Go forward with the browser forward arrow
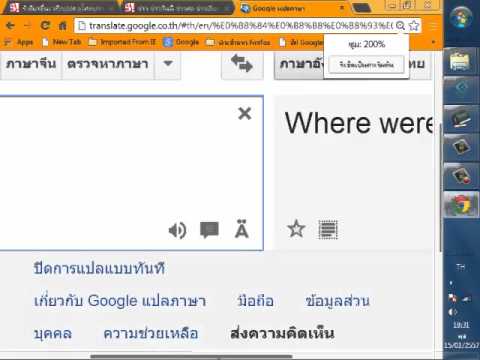 [27, 25]
